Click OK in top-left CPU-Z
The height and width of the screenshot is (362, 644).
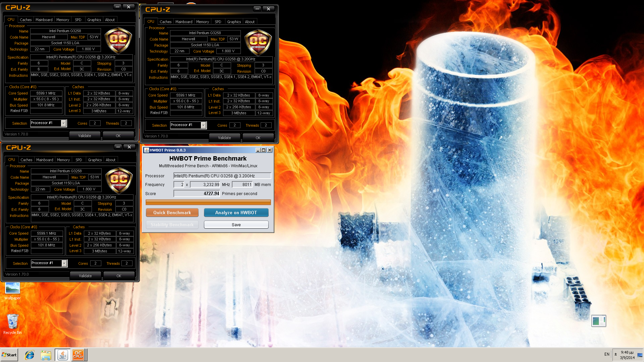pos(118,136)
